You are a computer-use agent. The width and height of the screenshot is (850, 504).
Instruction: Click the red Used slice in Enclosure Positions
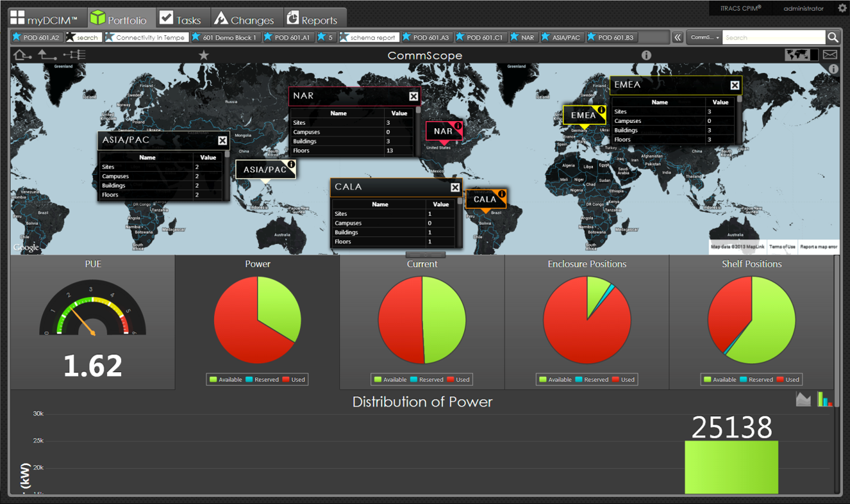pyautogui.click(x=579, y=334)
